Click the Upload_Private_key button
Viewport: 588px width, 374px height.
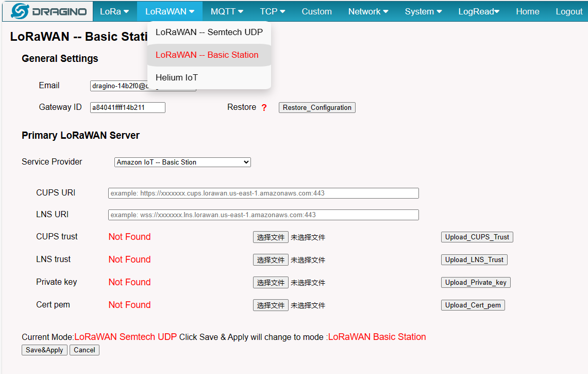point(476,282)
